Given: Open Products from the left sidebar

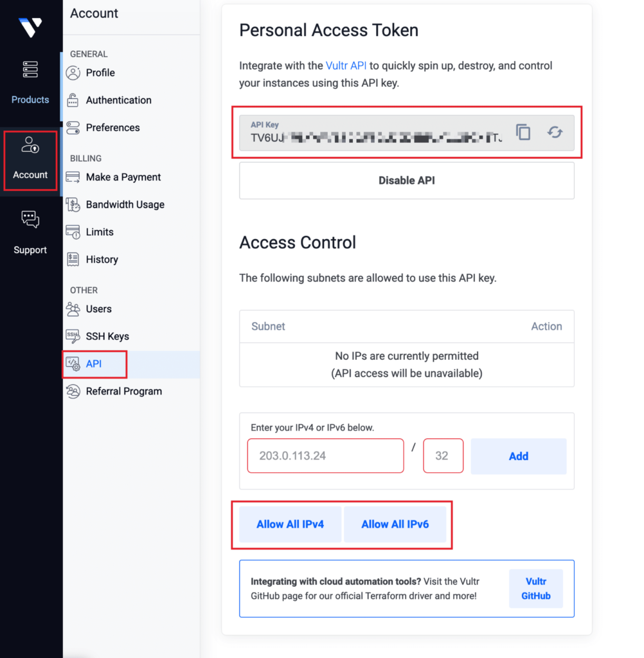Looking at the screenshot, I should (30, 80).
